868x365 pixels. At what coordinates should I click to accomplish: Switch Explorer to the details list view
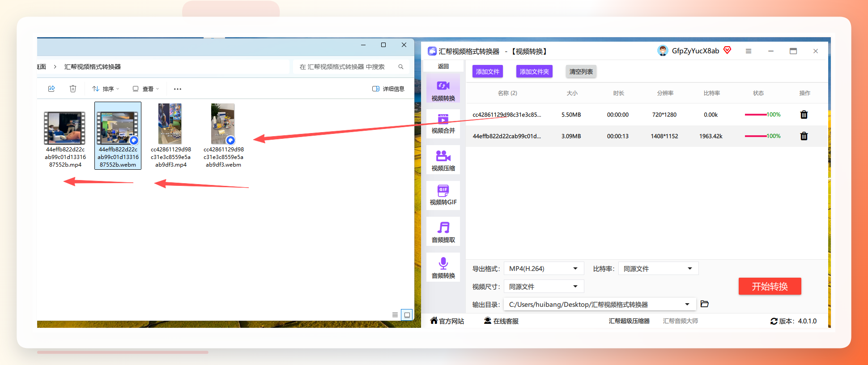coord(395,315)
